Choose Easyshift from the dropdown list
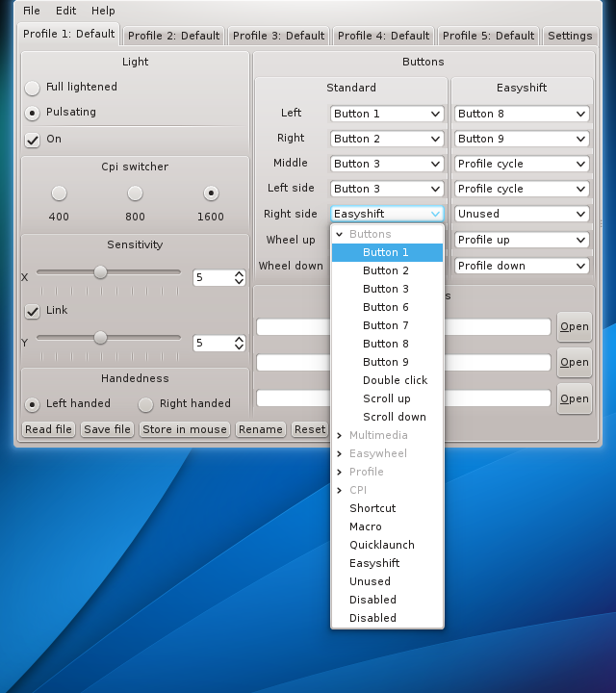Viewport: 616px width, 693px height. pos(387,563)
